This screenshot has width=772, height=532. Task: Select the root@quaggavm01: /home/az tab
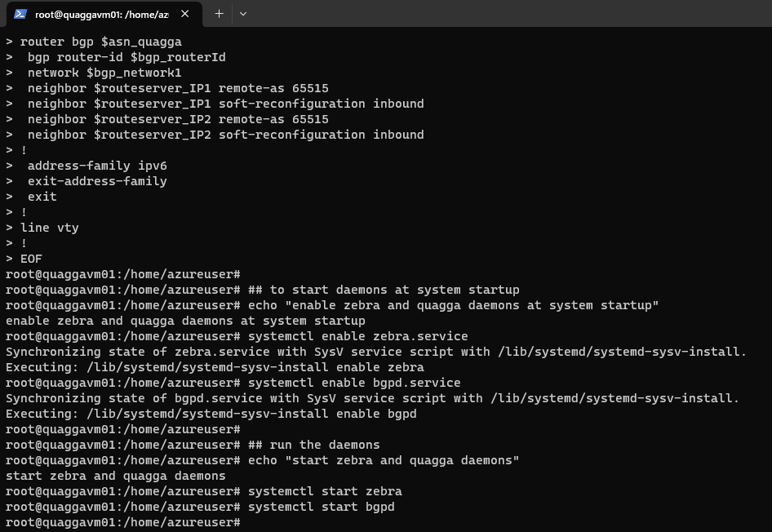click(104, 14)
